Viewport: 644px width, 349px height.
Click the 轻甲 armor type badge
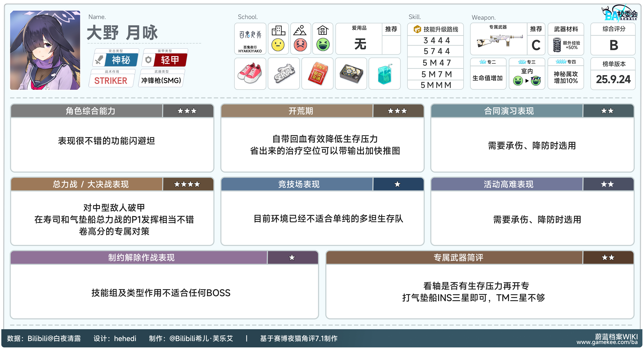tap(170, 60)
